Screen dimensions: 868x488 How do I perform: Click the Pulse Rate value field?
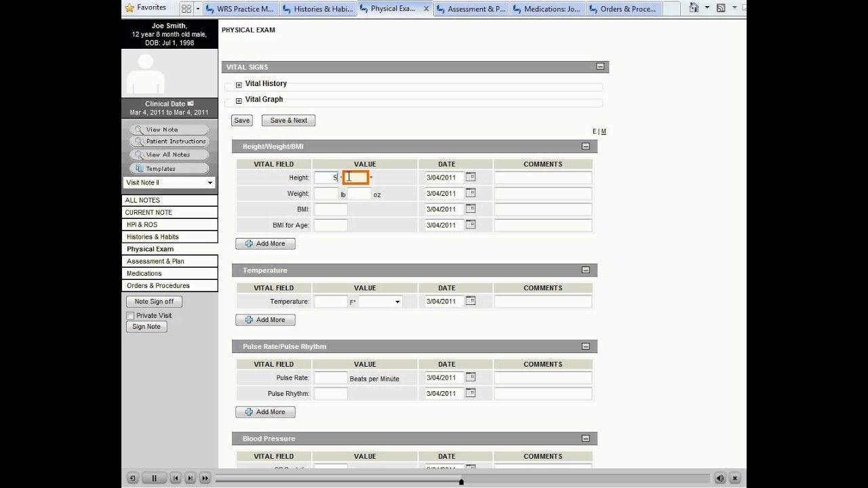pyautogui.click(x=331, y=378)
